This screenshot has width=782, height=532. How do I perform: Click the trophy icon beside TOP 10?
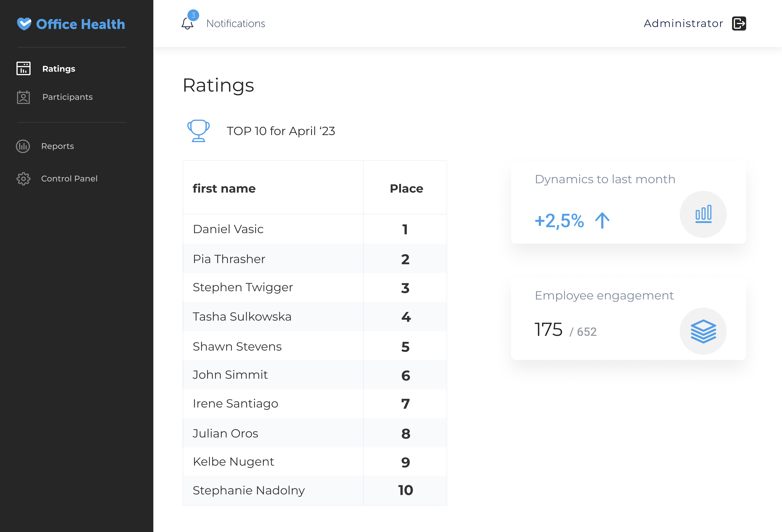(x=199, y=131)
